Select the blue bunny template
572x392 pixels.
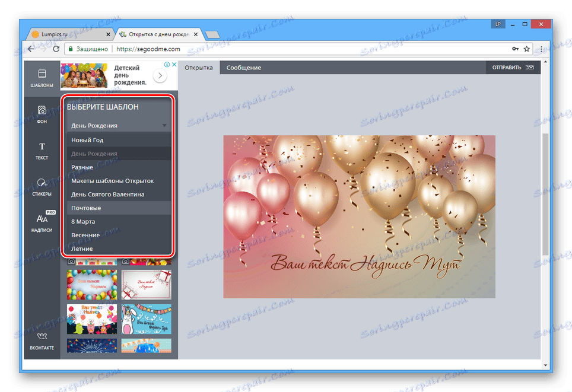[x=147, y=320]
